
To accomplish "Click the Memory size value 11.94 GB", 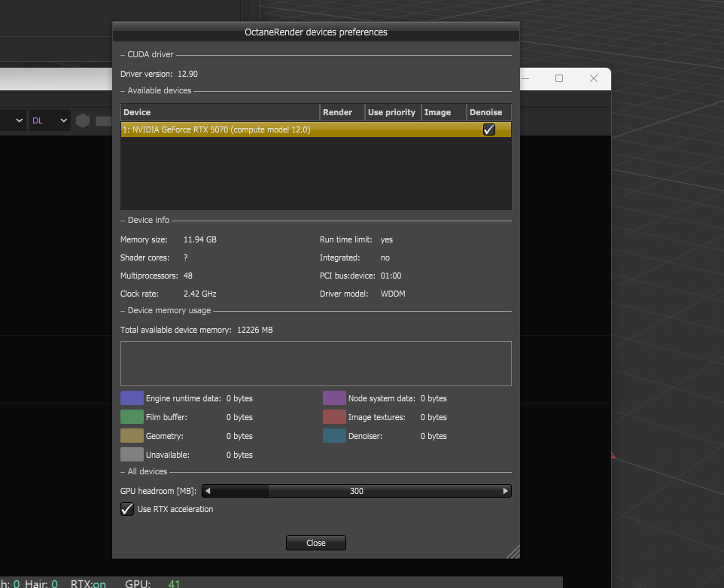I will pos(200,239).
